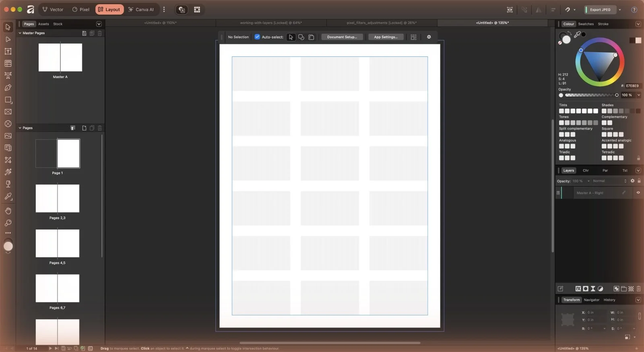Screen dimensions: 644x352
Task: Toggle the layer lock icon
Action: [639, 181]
